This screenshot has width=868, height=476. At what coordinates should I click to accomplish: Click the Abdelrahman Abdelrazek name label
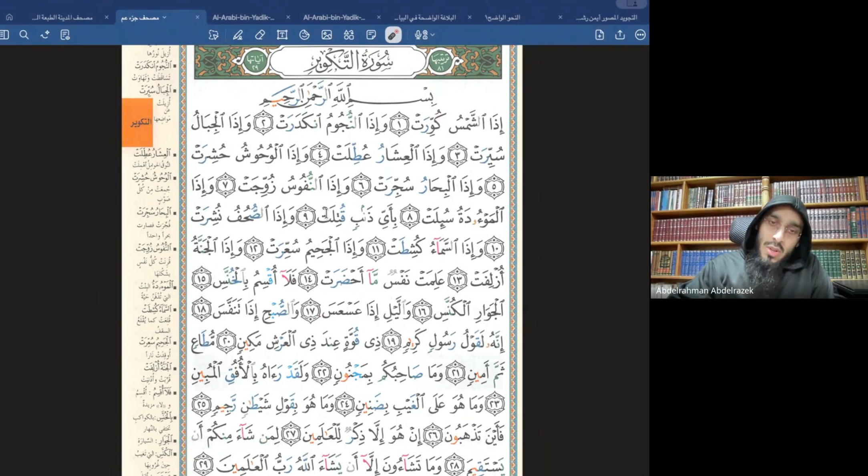[x=704, y=290]
